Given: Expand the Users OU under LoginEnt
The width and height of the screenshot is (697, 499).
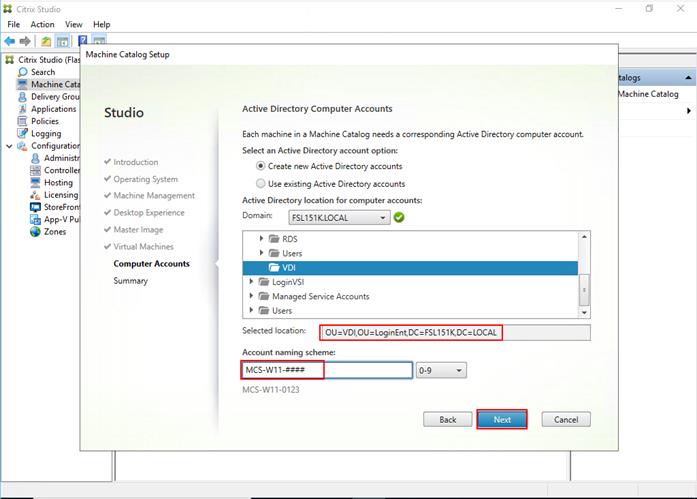Looking at the screenshot, I should pyautogui.click(x=261, y=253).
